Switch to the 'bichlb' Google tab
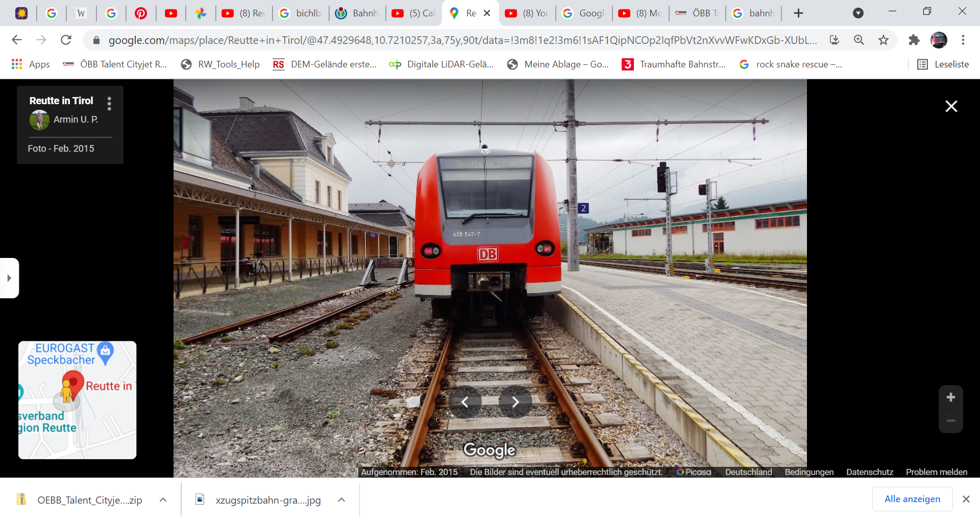This screenshot has width=980, height=521. coord(301,13)
